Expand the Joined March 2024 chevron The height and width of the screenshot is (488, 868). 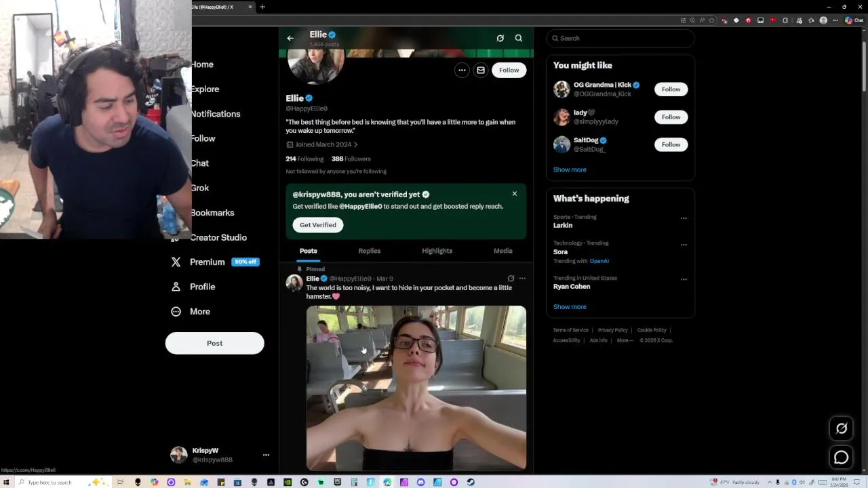[x=355, y=144]
